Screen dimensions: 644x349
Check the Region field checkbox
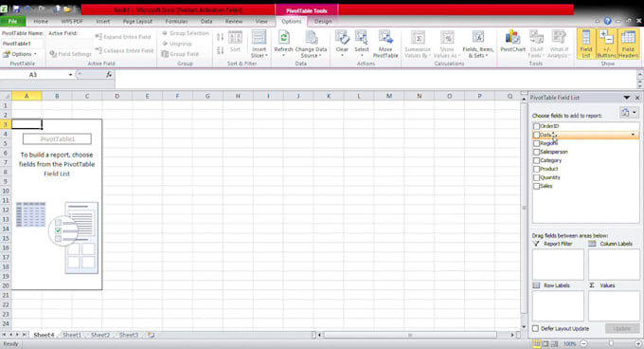coord(536,143)
